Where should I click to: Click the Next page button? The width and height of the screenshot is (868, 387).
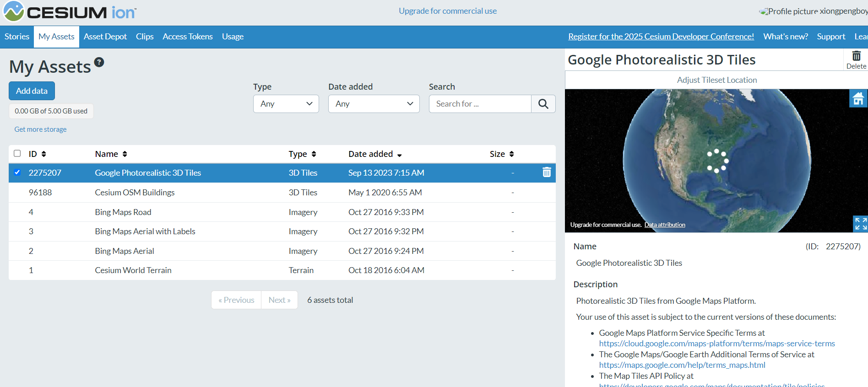(x=279, y=300)
